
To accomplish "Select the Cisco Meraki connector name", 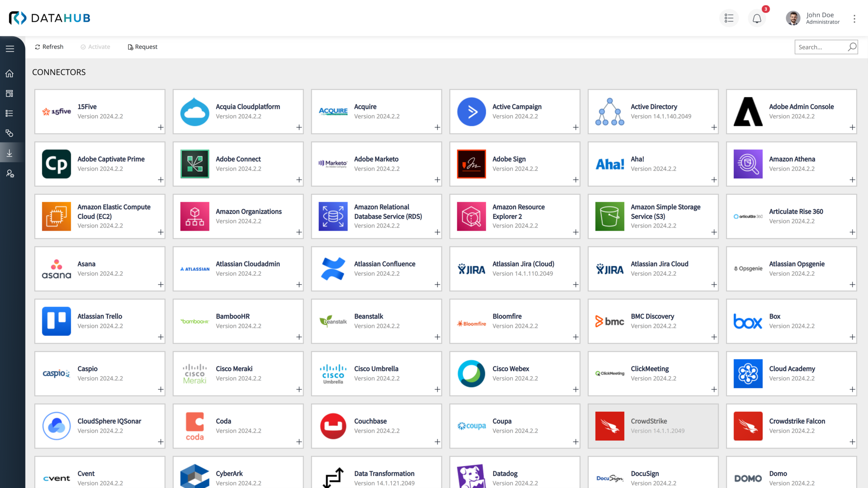I will pyautogui.click(x=234, y=369).
